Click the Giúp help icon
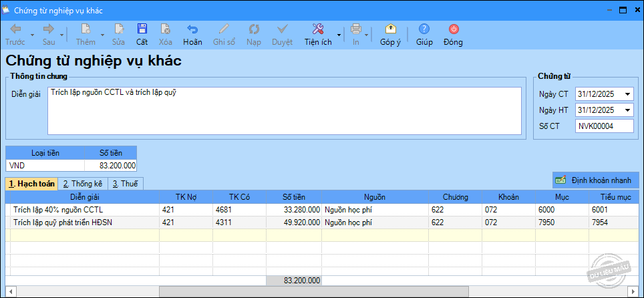This screenshot has height=298, width=644. pos(424,29)
